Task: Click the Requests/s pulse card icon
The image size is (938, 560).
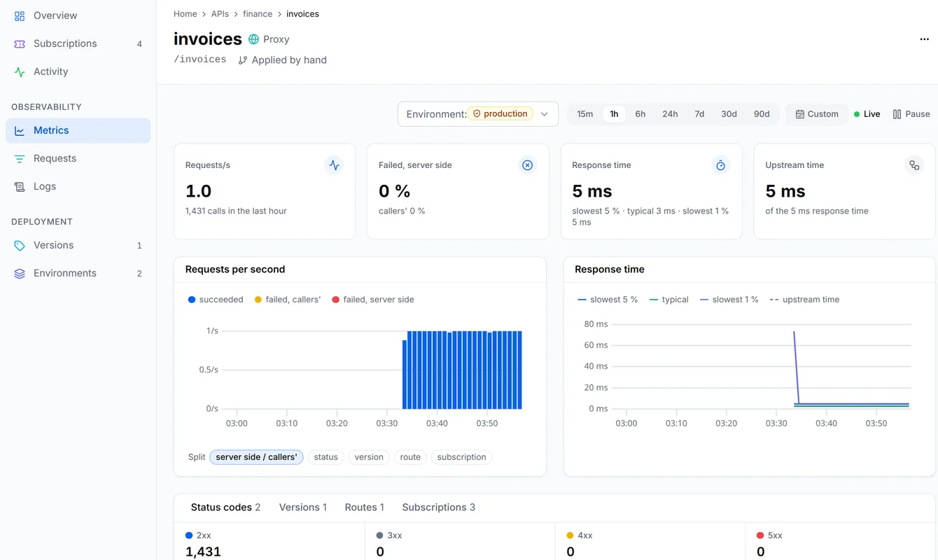Action: click(335, 165)
